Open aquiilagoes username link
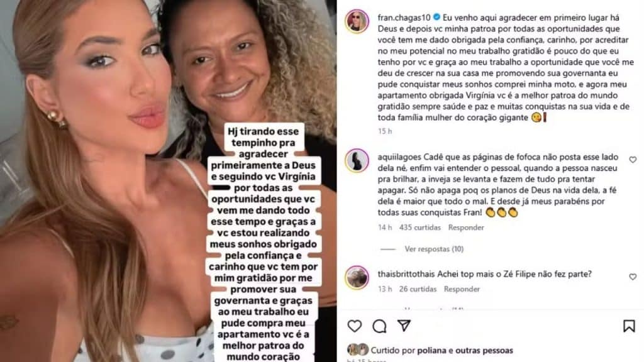Image resolution: width=644 pixels, height=362 pixels. pyautogui.click(x=399, y=156)
